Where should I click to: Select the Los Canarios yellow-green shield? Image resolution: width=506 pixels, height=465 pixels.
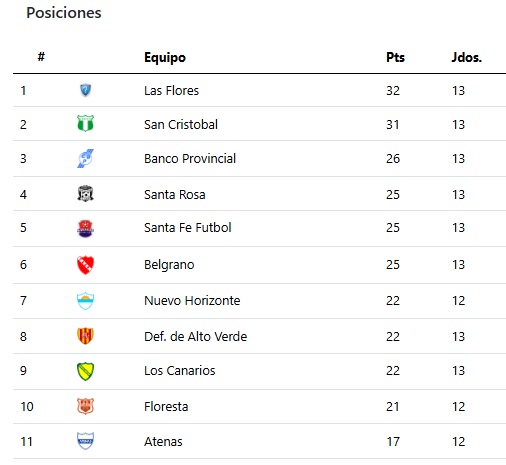tap(85, 371)
